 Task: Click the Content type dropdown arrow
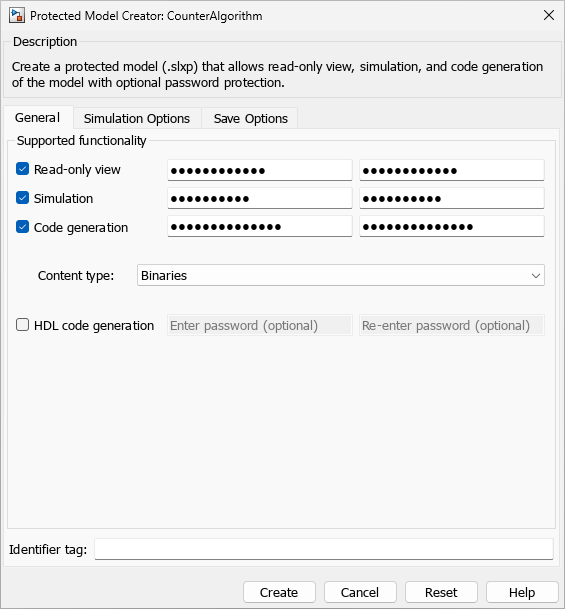536,276
